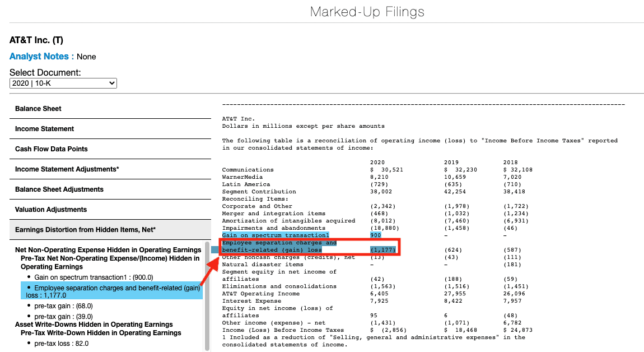644x352 pixels.
Task: Click Interest Expense 2020 value 7,925
Action: 379,300
